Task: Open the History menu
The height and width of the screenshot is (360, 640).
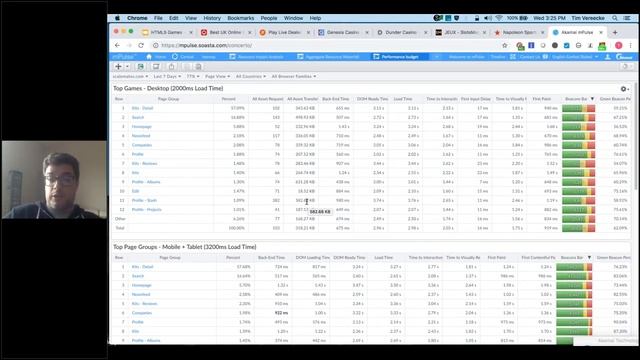Action: pyautogui.click(x=212, y=18)
